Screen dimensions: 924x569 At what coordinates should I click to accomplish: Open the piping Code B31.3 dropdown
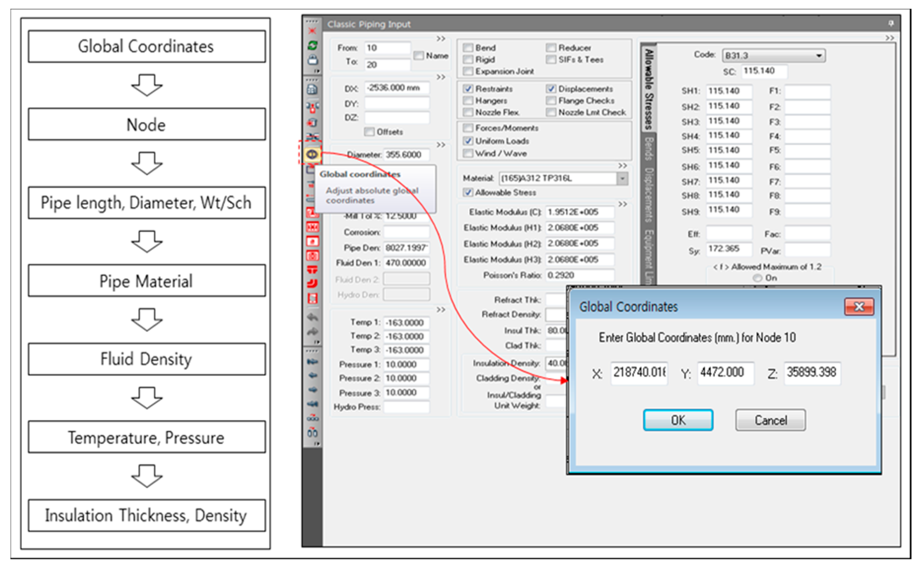[818, 56]
